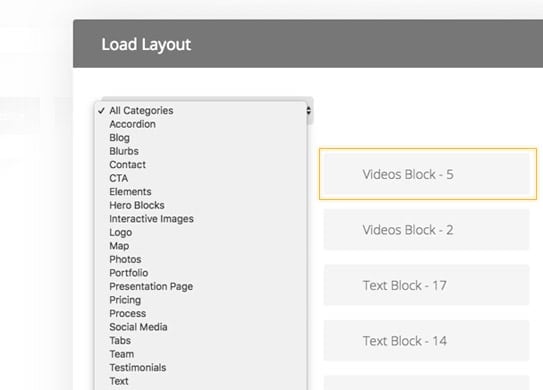Click the category select stepper arrows
This screenshot has width=543, height=390.
coord(309,110)
